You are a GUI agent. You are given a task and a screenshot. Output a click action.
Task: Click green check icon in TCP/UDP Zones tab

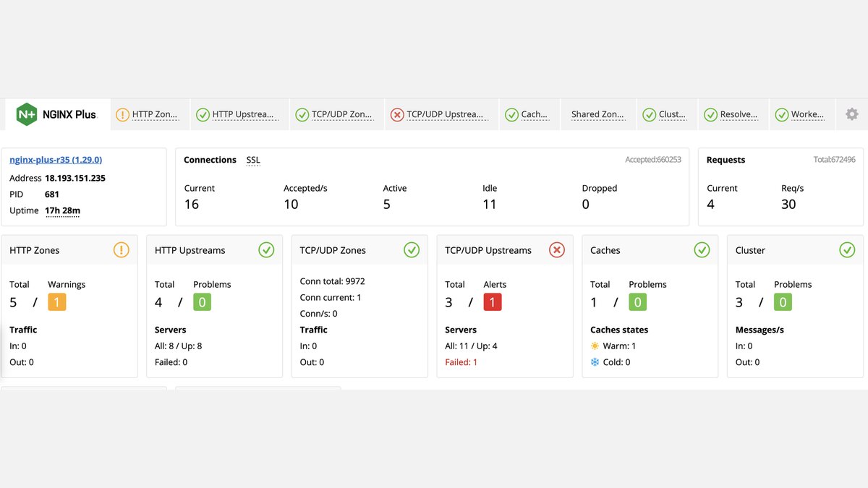click(302, 114)
